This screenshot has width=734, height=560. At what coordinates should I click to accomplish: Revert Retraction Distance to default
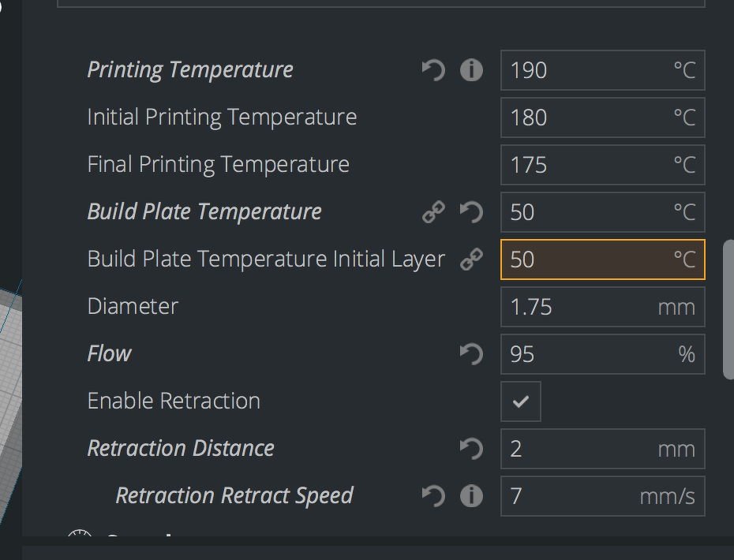coord(471,448)
